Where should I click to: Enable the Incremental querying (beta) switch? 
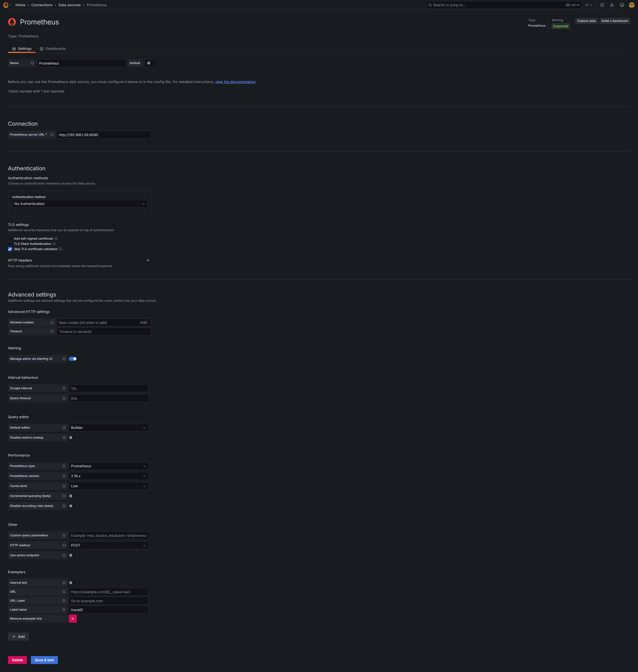click(73, 496)
